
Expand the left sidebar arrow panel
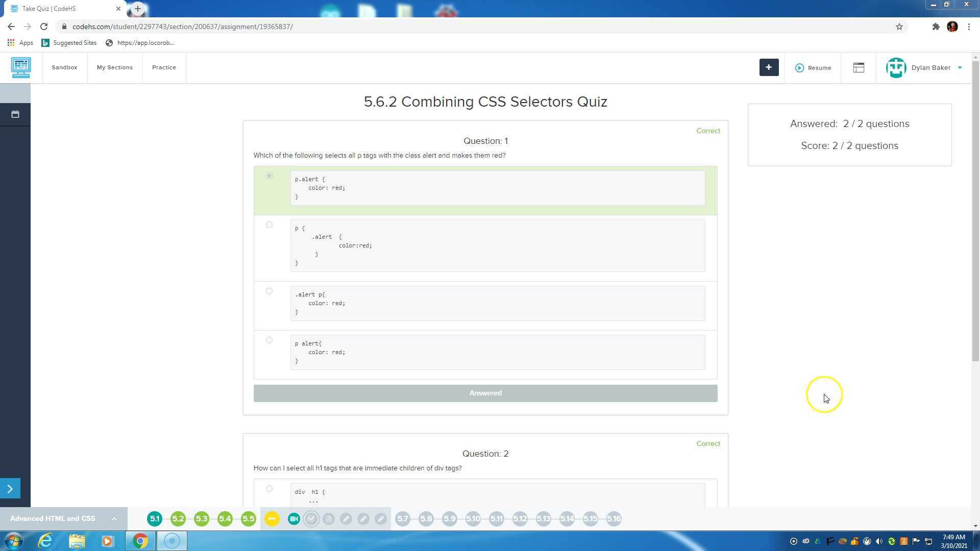point(10,488)
